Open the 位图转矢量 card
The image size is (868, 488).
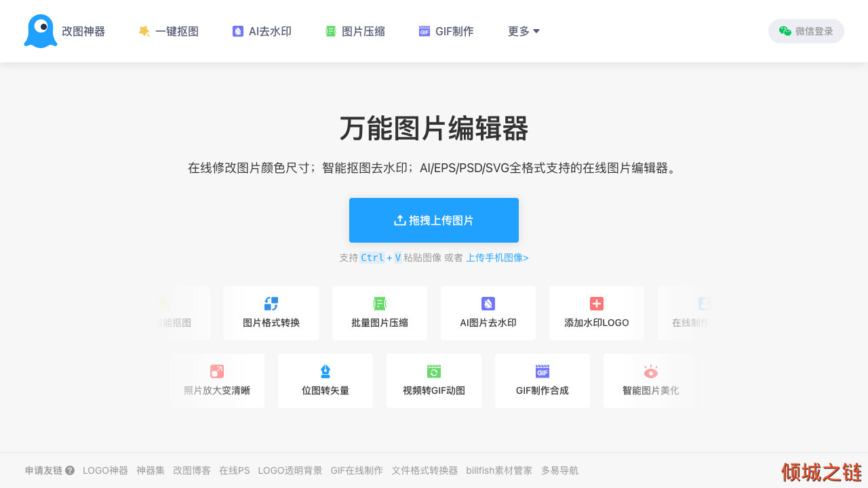tap(325, 381)
